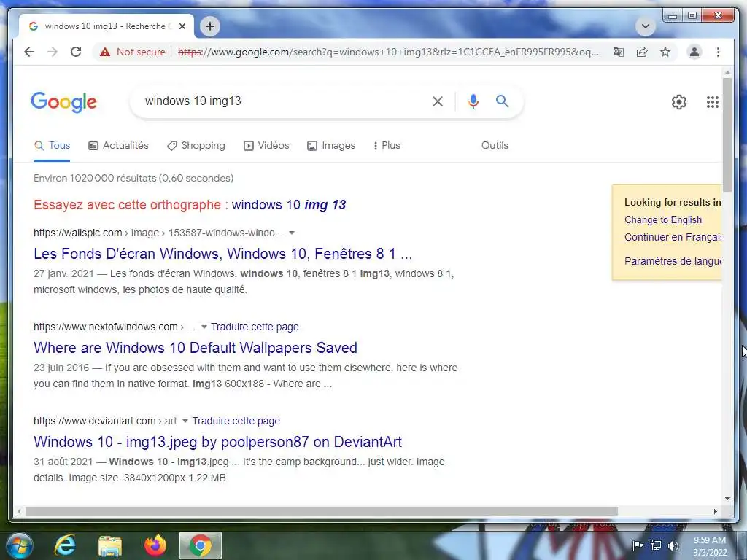Submit the search with the magnifier icon
Screen dimensions: 747x560
pos(502,101)
